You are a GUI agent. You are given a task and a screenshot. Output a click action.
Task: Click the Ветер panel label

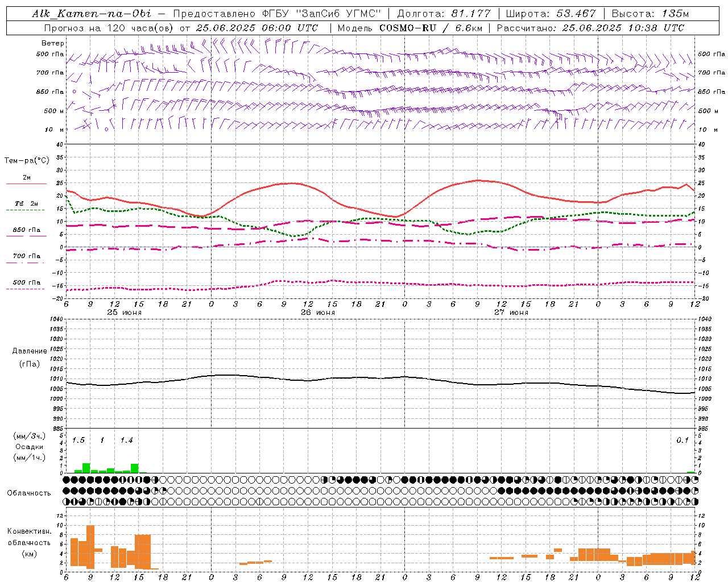pyautogui.click(x=53, y=43)
